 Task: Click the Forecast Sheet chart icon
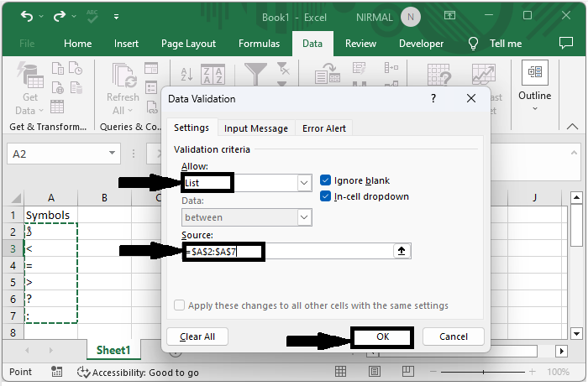483,74
